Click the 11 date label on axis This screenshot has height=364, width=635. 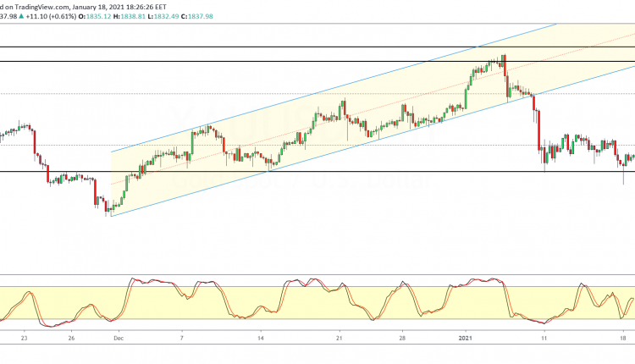[544, 337]
